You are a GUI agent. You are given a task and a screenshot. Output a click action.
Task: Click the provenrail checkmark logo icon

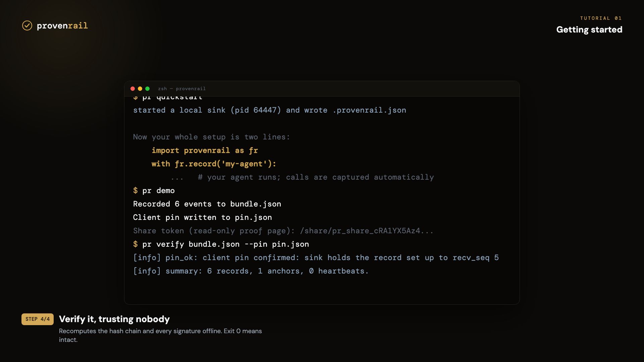click(x=27, y=25)
